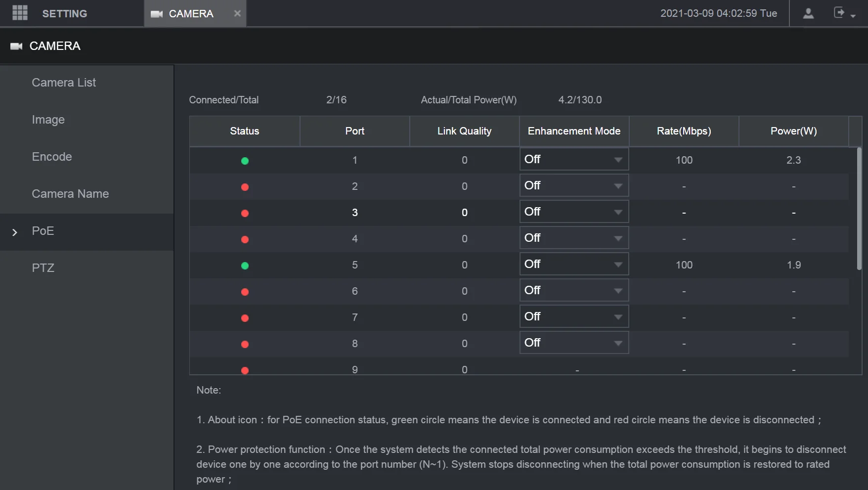868x490 pixels.
Task: Open the user account icon
Action: click(x=808, y=13)
